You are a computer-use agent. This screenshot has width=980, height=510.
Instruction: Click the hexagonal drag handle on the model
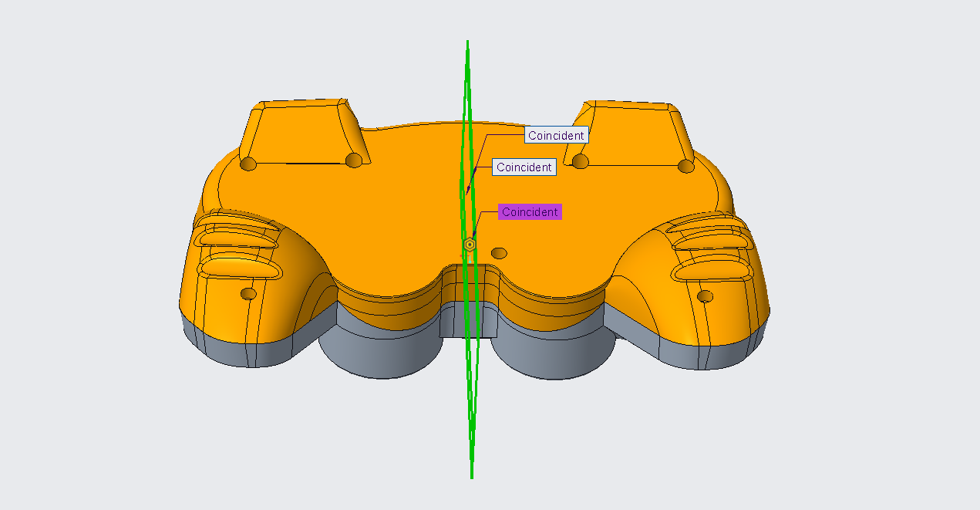click(470, 245)
